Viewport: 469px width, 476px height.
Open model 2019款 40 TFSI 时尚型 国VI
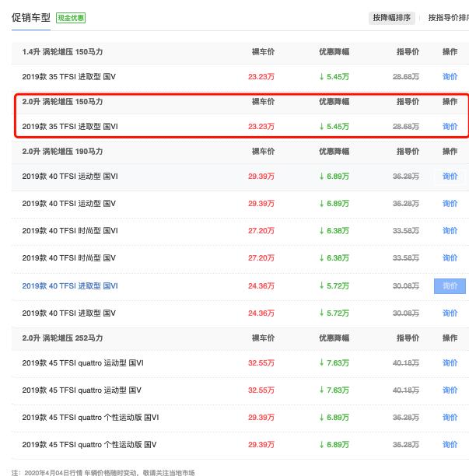pyautogui.click(x=70, y=231)
